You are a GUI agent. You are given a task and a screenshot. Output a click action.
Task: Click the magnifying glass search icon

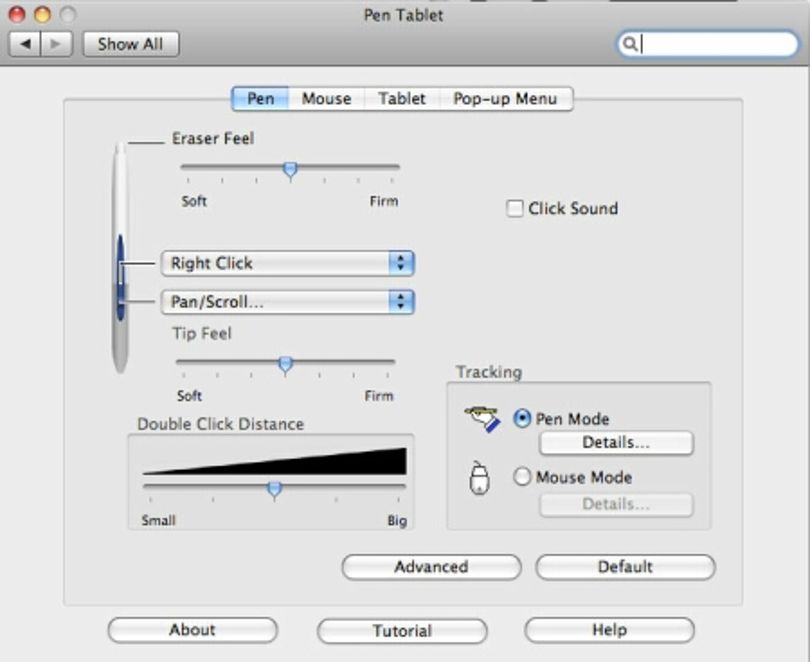point(629,44)
